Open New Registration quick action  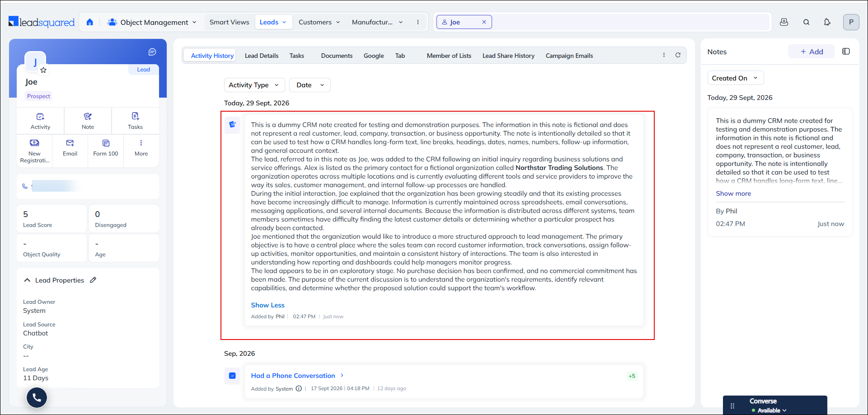(x=34, y=151)
